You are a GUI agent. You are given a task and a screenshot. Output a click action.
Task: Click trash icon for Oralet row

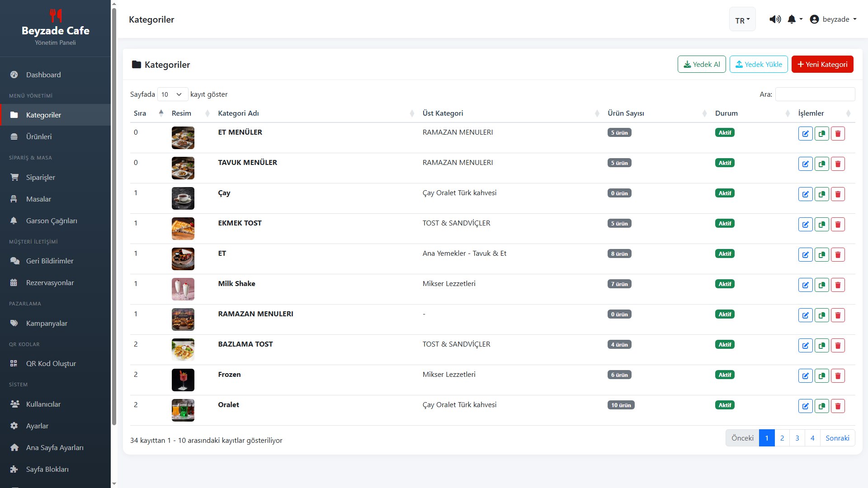tap(838, 406)
